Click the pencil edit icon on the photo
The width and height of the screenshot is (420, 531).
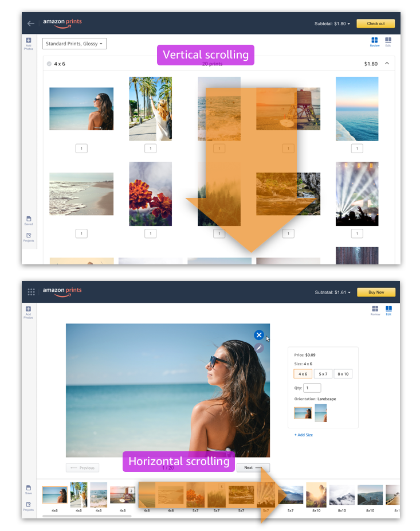coord(259,348)
